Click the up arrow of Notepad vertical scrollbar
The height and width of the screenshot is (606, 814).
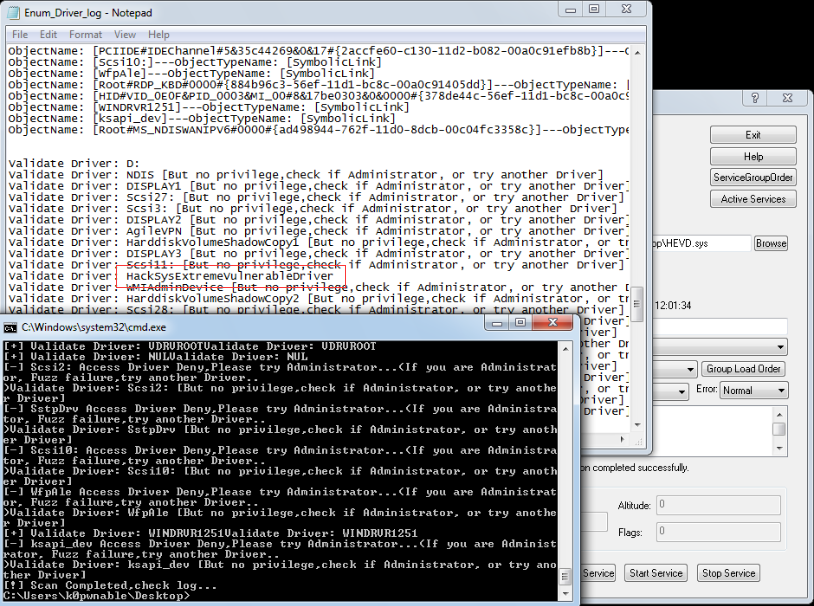tap(637, 52)
